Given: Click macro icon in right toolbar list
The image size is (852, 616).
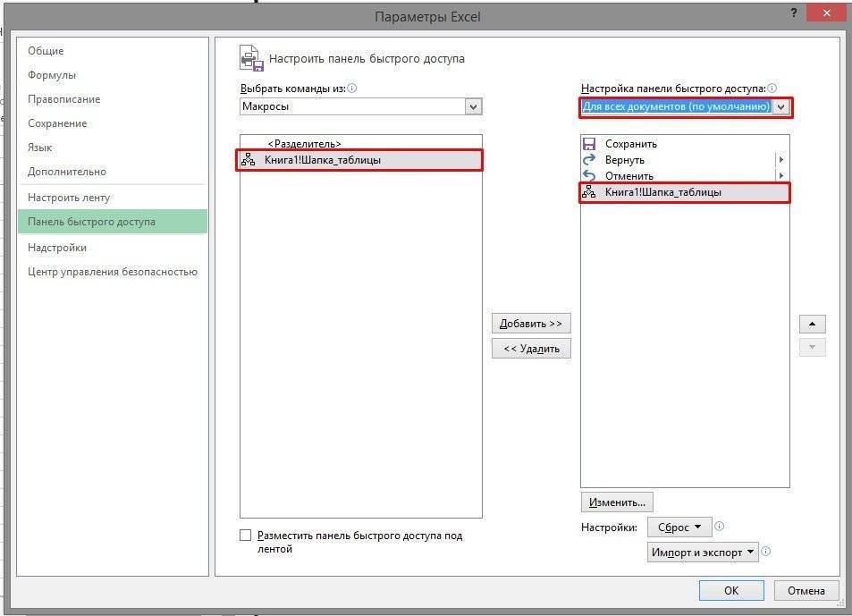Looking at the screenshot, I should [589, 192].
